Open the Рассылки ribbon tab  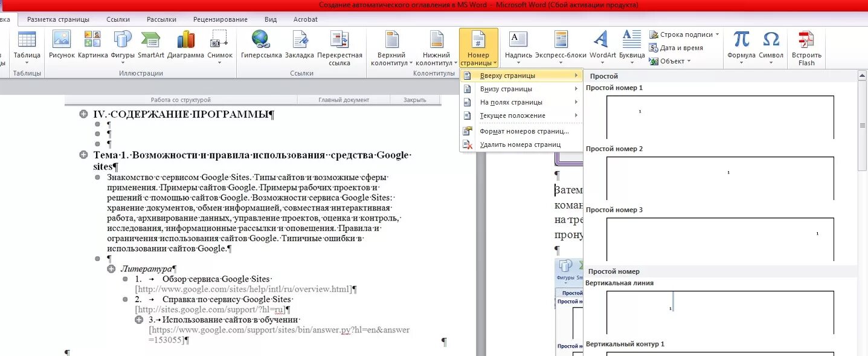(161, 19)
